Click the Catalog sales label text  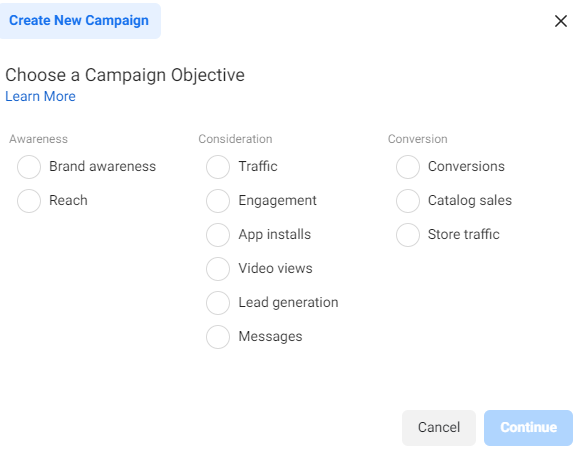point(470,201)
